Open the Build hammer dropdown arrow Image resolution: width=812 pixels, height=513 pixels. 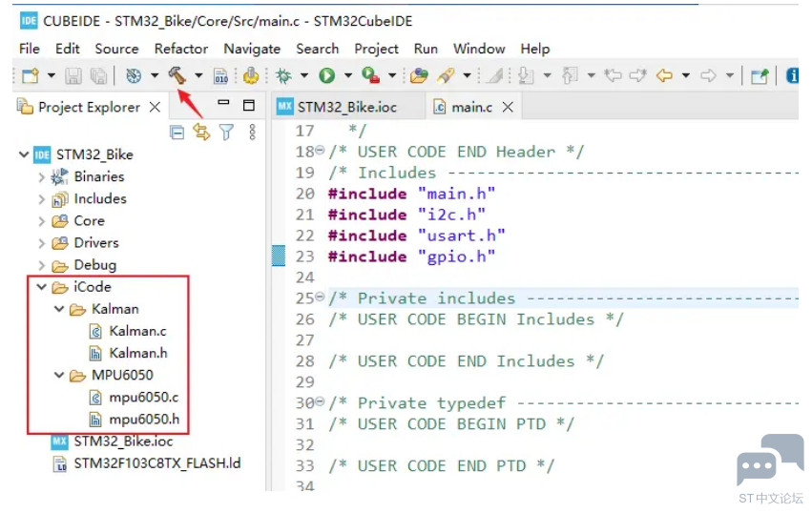click(x=198, y=75)
